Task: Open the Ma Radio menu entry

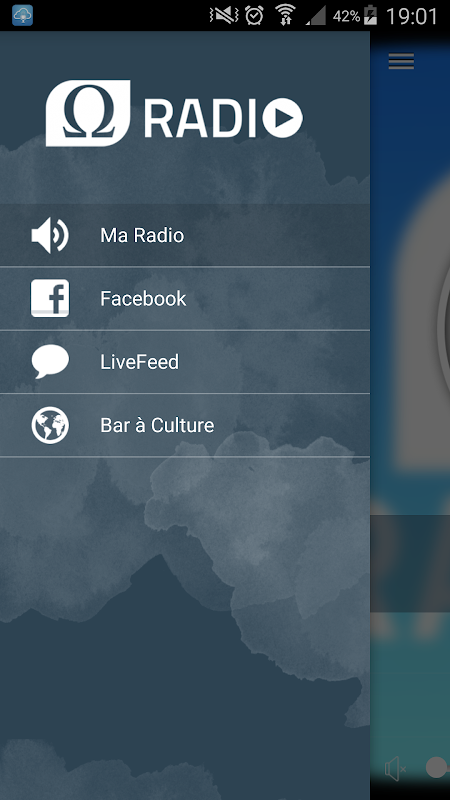Action: [185, 235]
